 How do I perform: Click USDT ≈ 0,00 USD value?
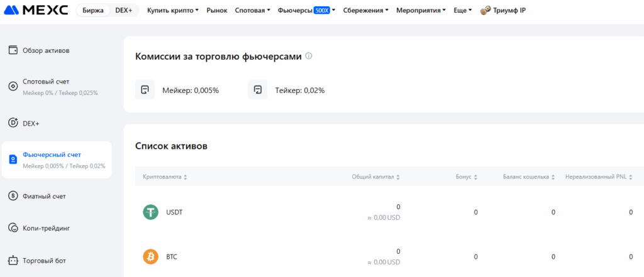tap(384, 218)
